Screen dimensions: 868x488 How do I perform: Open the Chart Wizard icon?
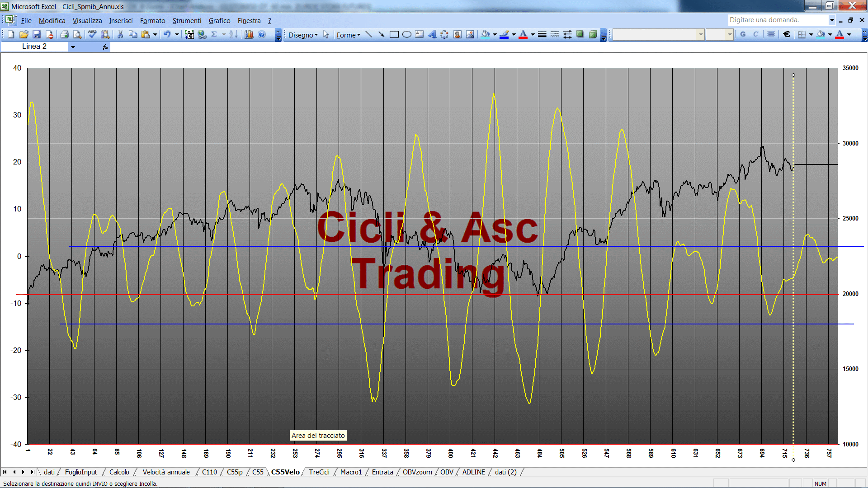click(x=249, y=34)
